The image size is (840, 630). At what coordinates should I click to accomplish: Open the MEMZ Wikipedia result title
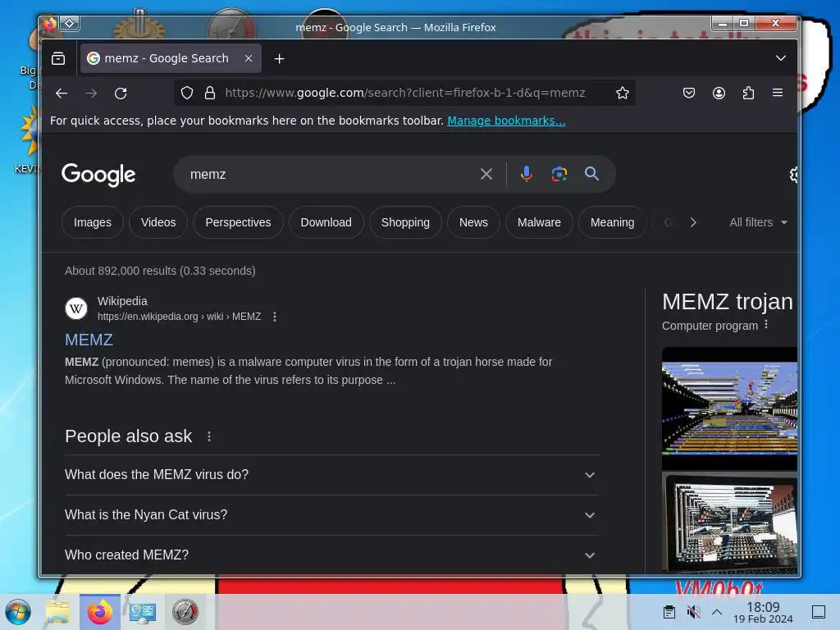(89, 340)
